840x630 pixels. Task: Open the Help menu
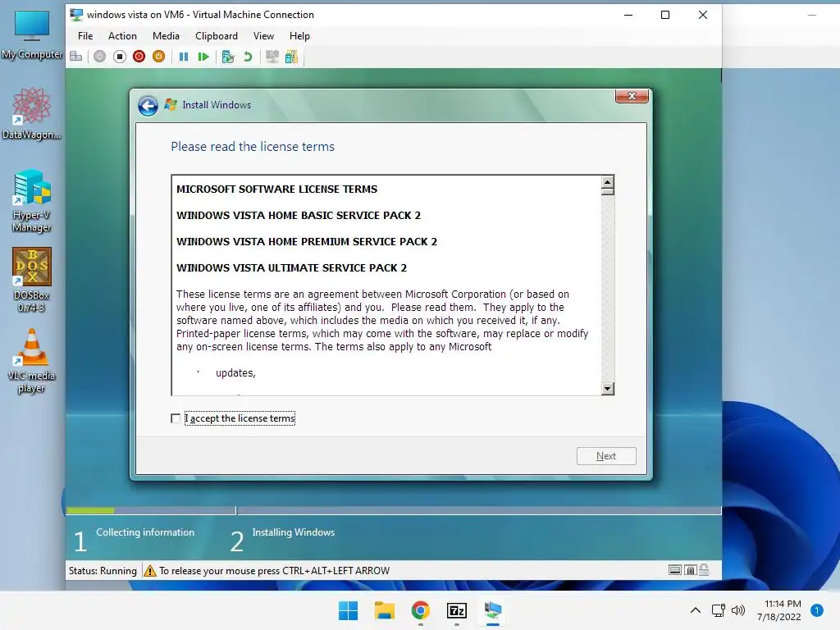click(299, 36)
